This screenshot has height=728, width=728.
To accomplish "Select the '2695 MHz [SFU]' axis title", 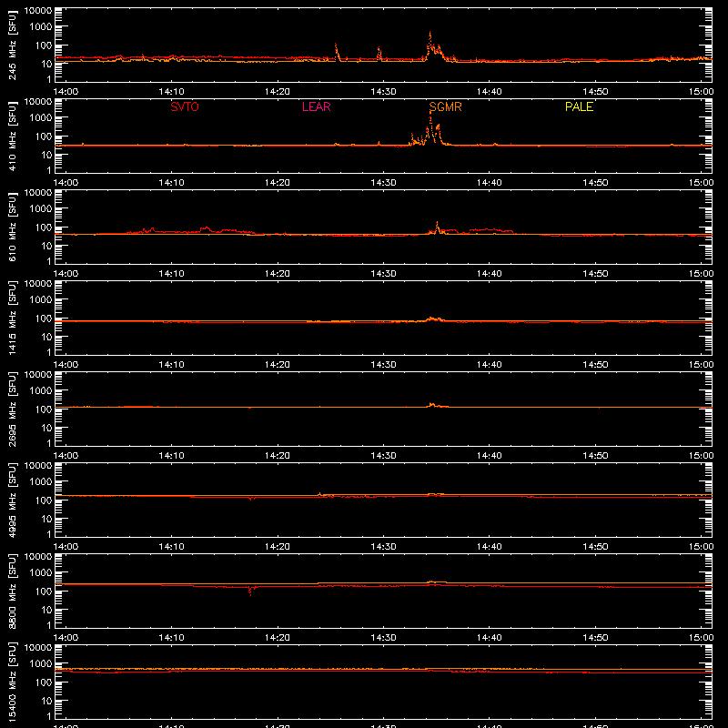I will 12,409.
